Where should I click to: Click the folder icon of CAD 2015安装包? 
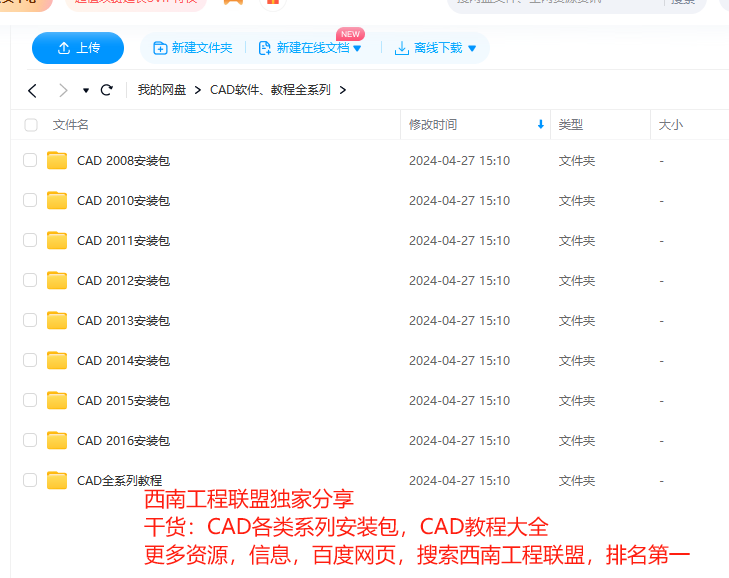tap(57, 400)
